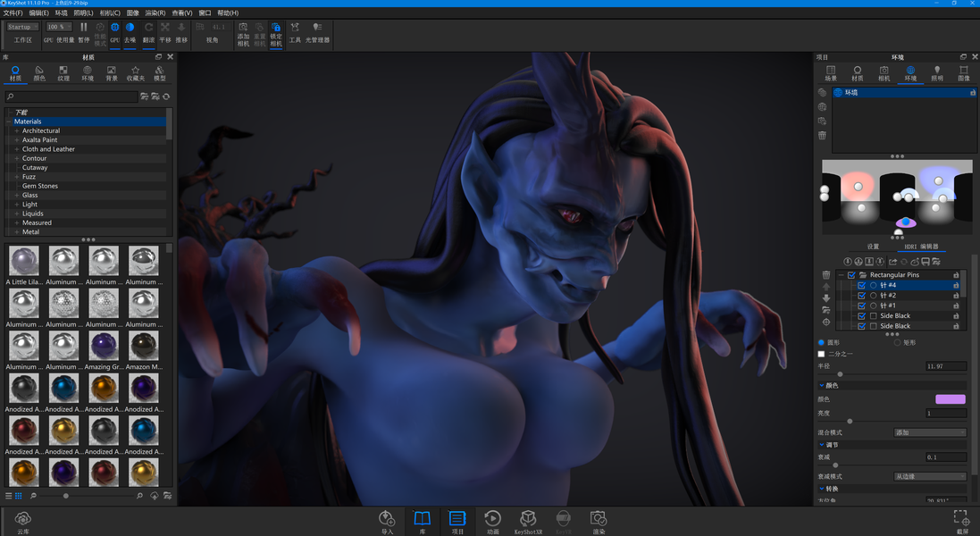Open the 渲染(R) menu
The height and width of the screenshot is (536, 980).
(x=155, y=13)
